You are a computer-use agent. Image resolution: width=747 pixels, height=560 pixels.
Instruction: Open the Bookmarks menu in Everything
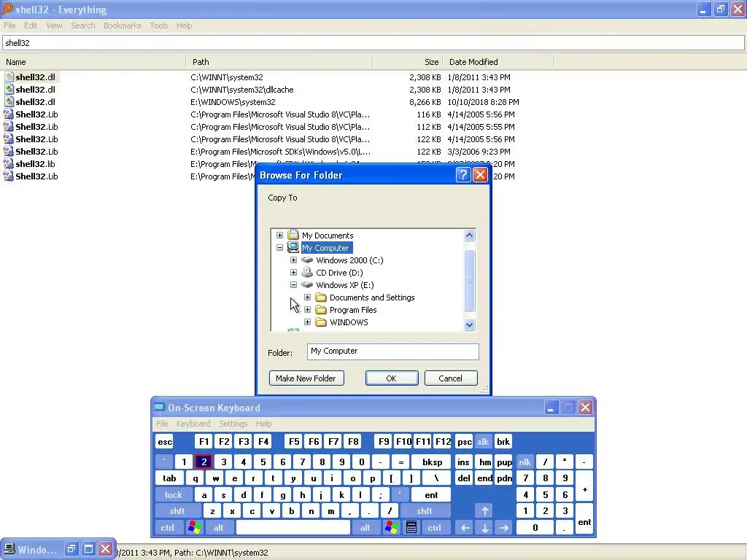coord(123,26)
